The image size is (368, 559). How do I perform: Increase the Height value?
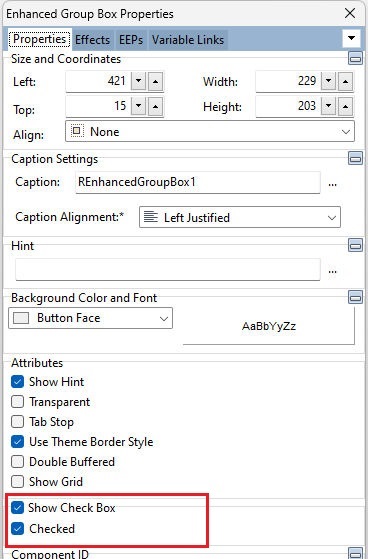[346, 106]
